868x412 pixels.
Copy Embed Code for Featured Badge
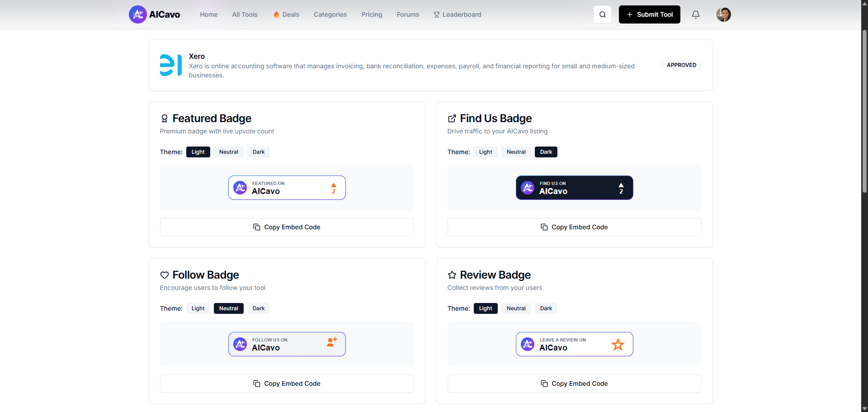(287, 227)
